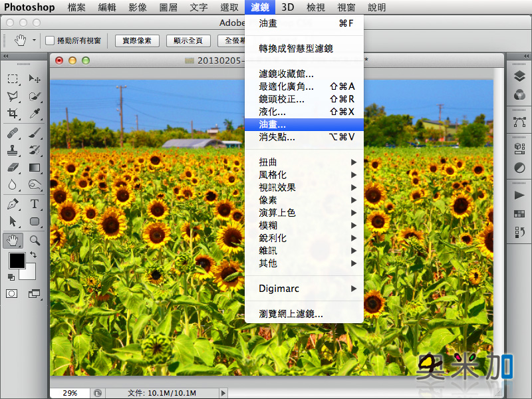Open the Photoshop application menu

(29, 7)
